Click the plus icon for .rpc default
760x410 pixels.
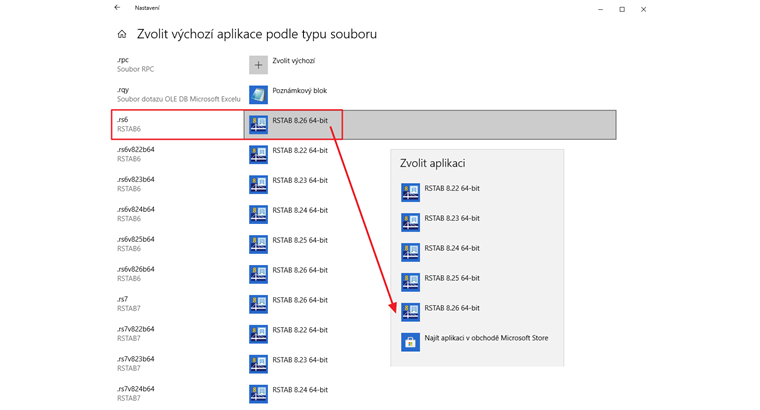click(258, 65)
